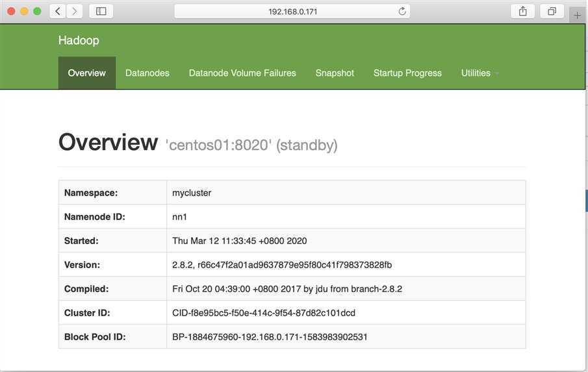Screen dimensions: 588x372
Task: Minimize the window with the yellow button
Action: (x=25, y=11)
